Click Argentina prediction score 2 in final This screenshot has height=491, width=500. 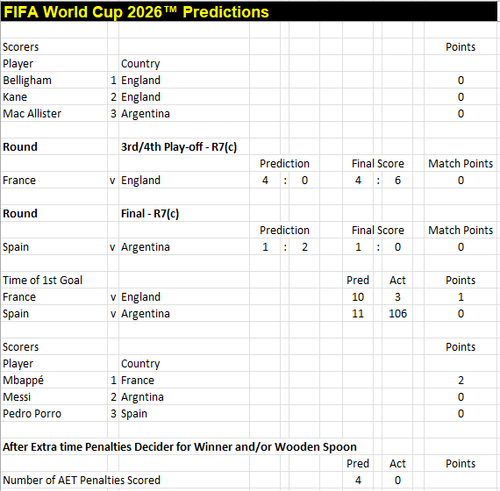[x=305, y=247]
